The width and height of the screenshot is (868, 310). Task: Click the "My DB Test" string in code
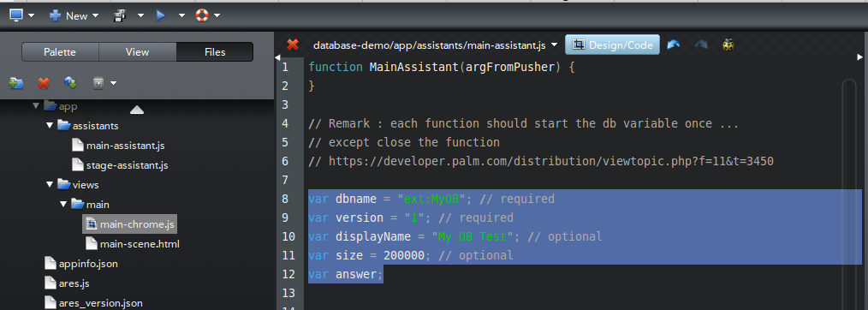click(473, 236)
